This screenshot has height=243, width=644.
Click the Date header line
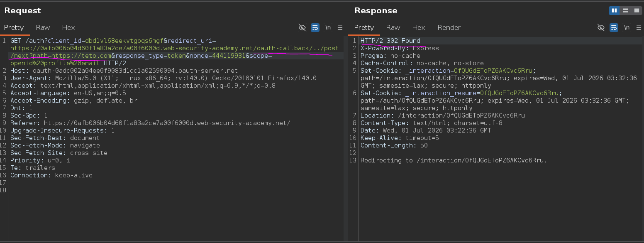tap(425, 130)
